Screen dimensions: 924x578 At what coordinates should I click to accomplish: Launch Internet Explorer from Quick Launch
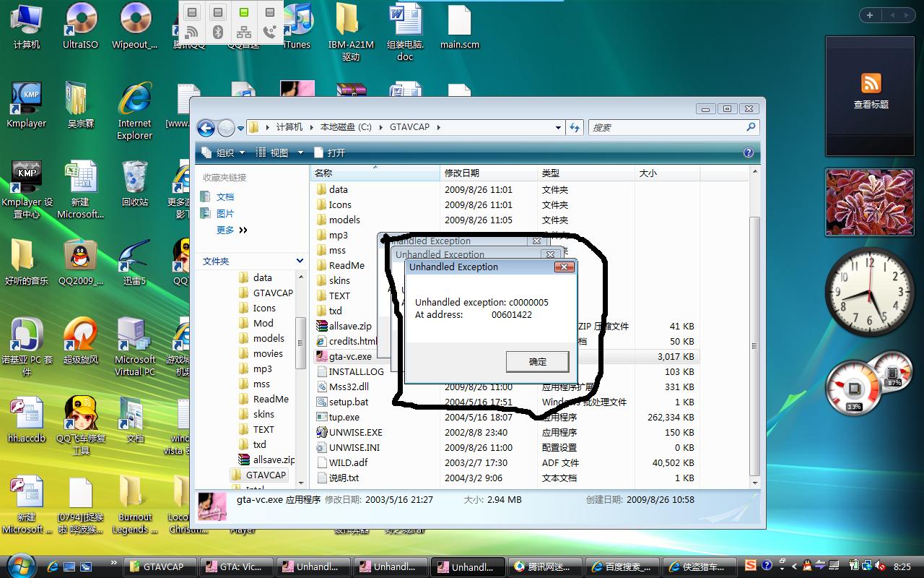(x=53, y=566)
